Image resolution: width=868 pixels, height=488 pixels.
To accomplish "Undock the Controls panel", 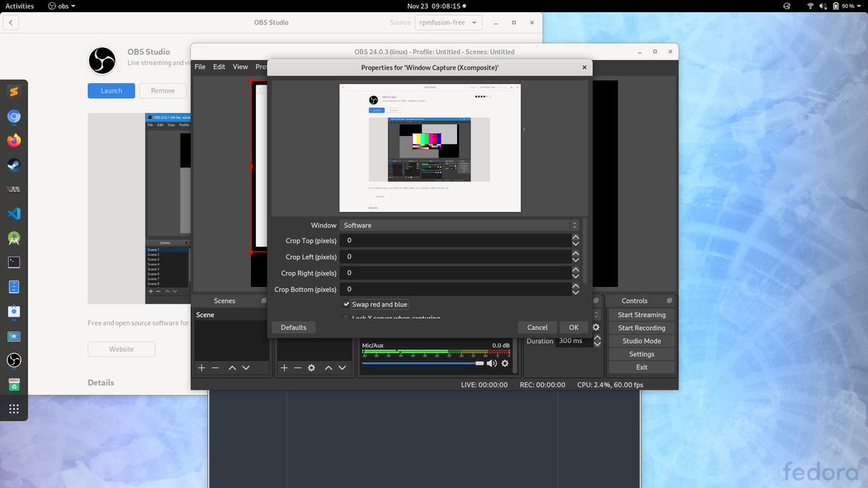I will pyautogui.click(x=670, y=301).
